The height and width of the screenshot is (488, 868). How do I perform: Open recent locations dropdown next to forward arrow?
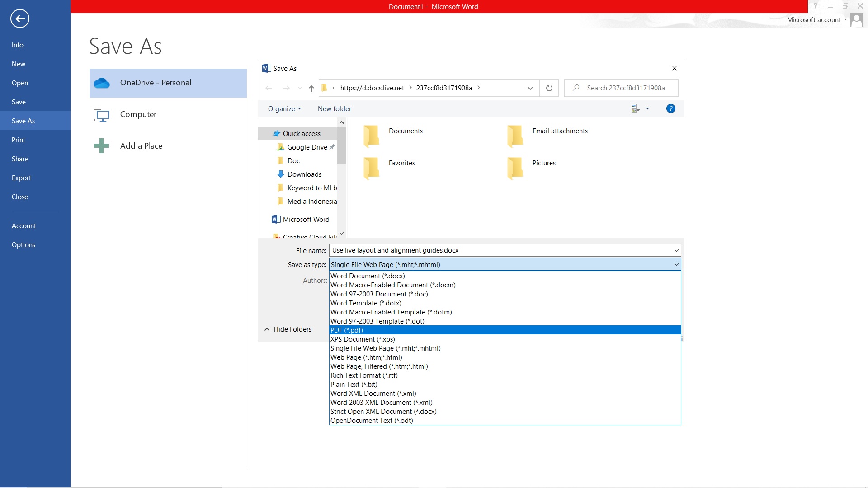click(x=300, y=88)
